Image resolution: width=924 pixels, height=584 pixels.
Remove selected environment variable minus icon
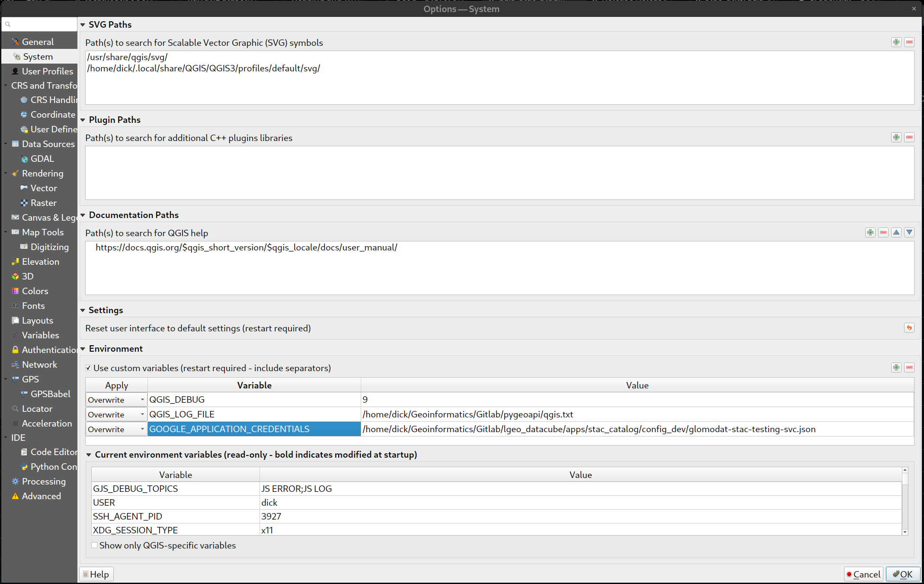909,367
